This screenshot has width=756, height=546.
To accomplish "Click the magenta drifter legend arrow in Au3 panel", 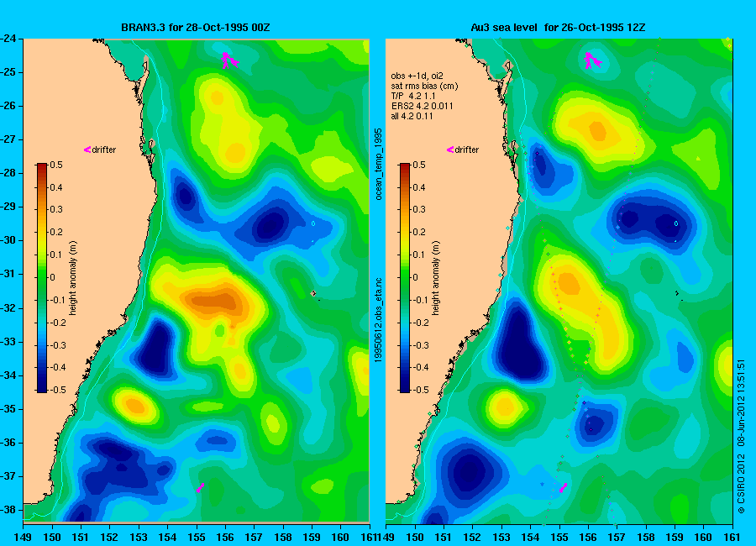I will click(x=450, y=150).
